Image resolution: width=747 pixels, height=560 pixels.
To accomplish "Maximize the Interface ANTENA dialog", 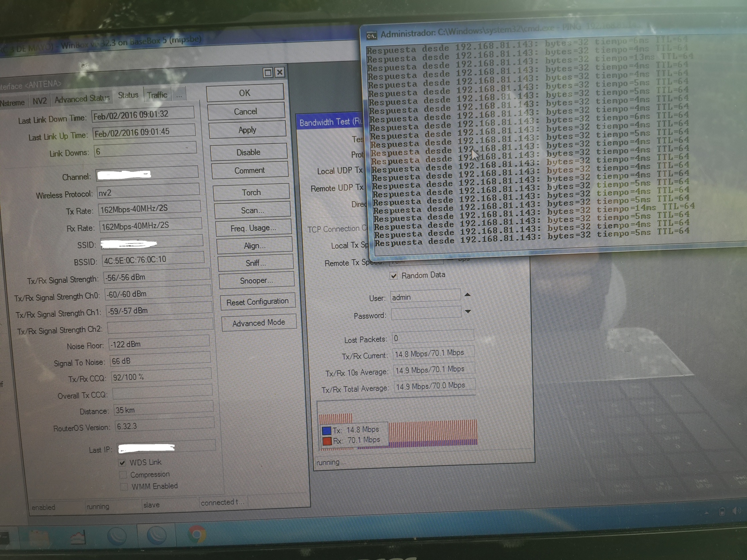I will (x=268, y=73).
